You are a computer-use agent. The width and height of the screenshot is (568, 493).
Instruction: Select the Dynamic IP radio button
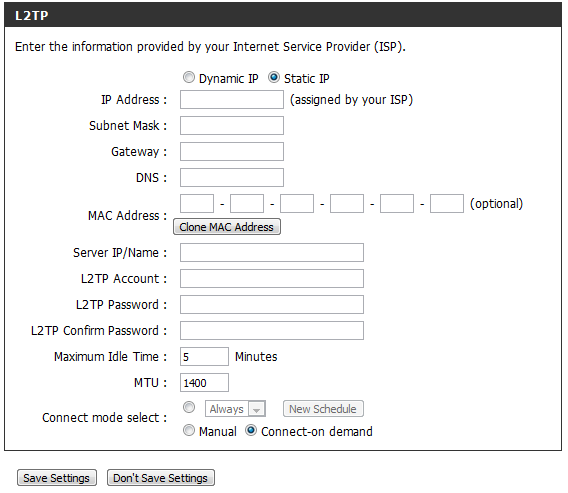coord(188,78)
